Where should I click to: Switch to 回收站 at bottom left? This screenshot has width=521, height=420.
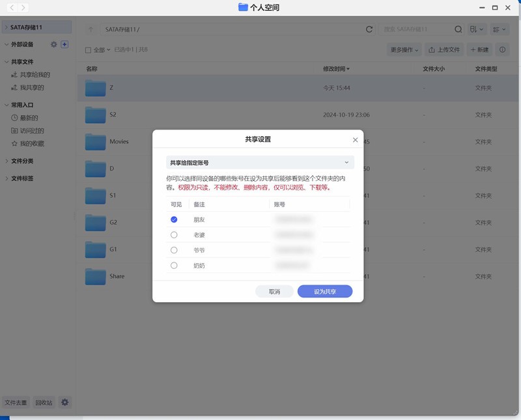point(42,402)
